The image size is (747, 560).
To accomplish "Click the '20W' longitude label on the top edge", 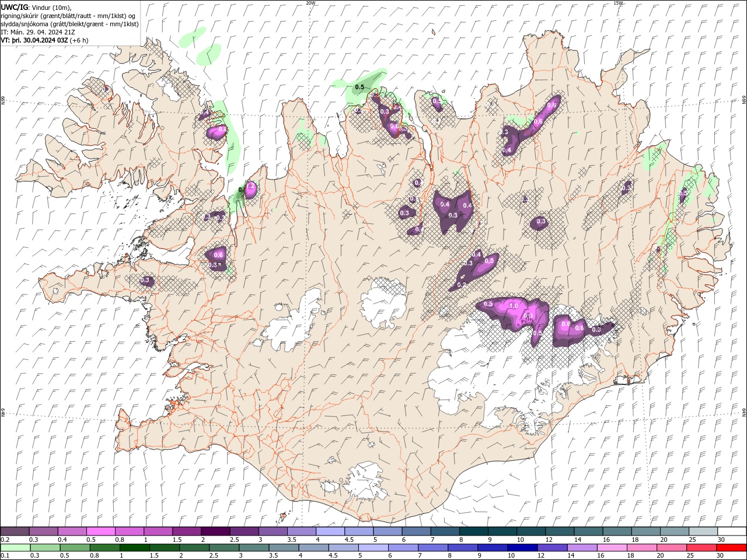I will 310,3.
